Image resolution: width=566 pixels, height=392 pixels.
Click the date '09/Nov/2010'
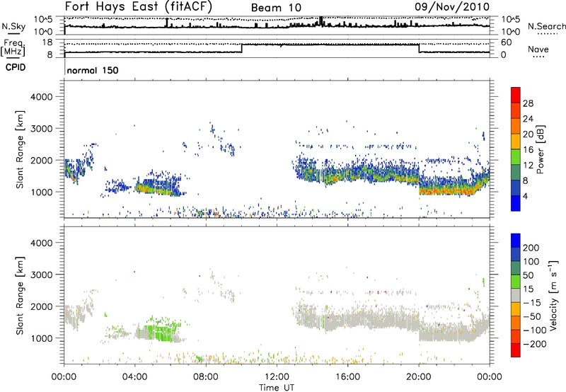coord(452,6)
